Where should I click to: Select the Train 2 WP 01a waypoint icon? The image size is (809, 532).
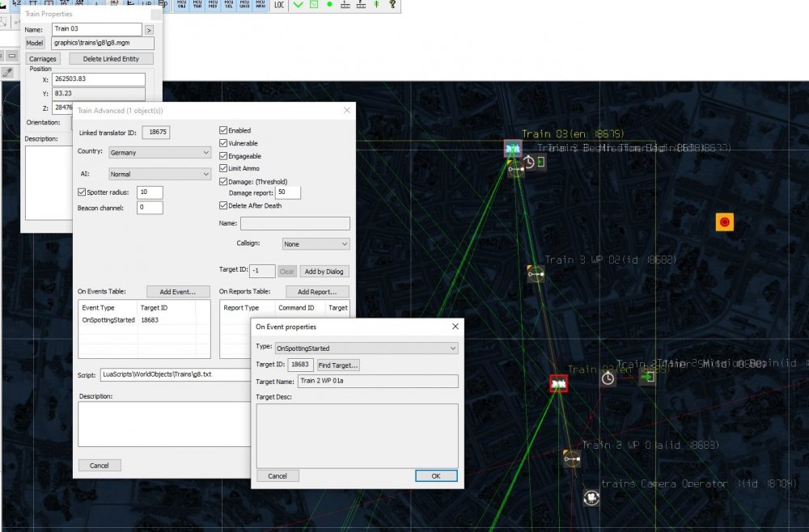(x=571, y=459)
